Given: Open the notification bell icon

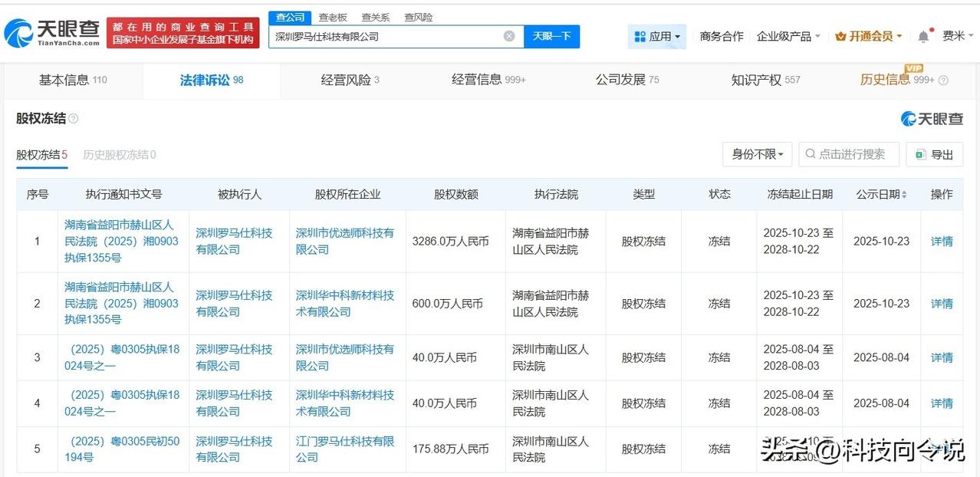Looking at the screenshot, I should pyautogui.click(x=922, y=35).
